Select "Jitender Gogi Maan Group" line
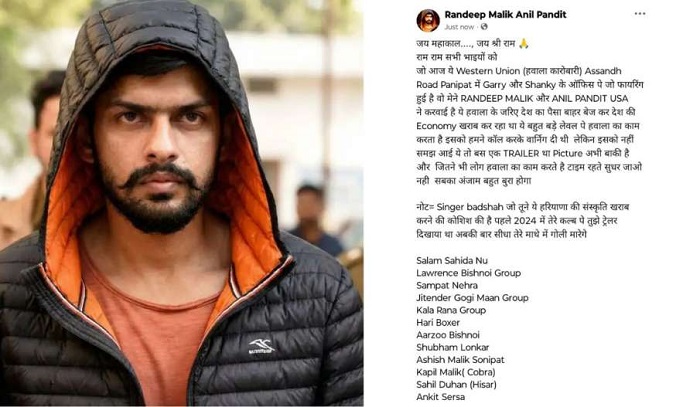The width and height of the screenshot is (700, 407). (472, 298)
